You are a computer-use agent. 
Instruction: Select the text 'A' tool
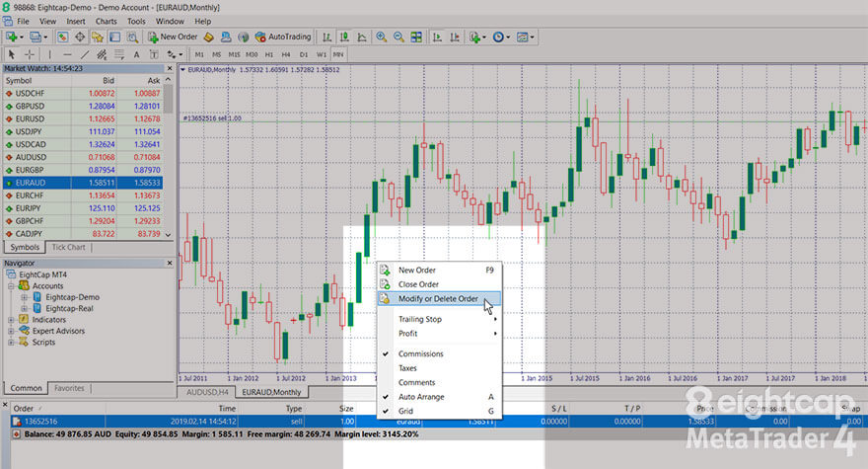pyautogui.click(x=136, y=54)
